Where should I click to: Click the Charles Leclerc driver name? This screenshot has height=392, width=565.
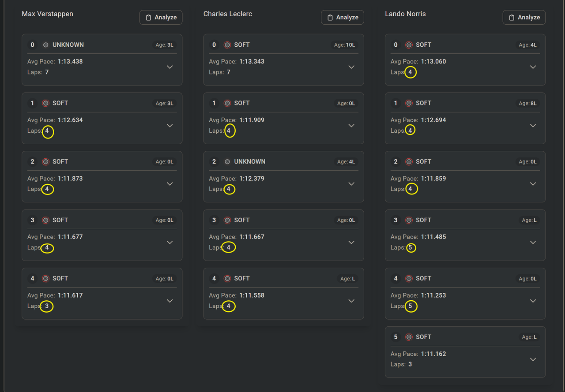tap(228, 14)
